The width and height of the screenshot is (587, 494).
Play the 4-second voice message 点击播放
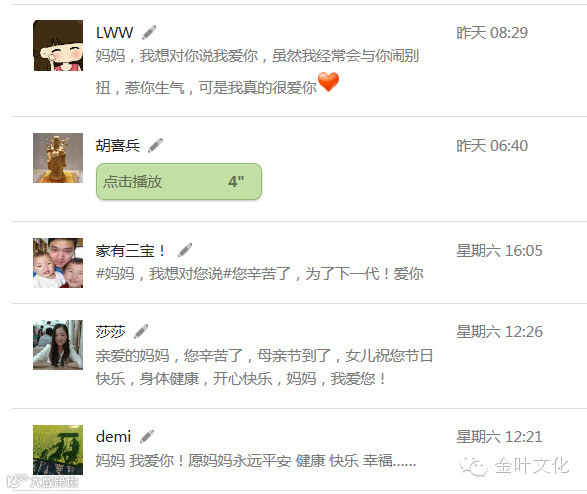tap(179, 182)
